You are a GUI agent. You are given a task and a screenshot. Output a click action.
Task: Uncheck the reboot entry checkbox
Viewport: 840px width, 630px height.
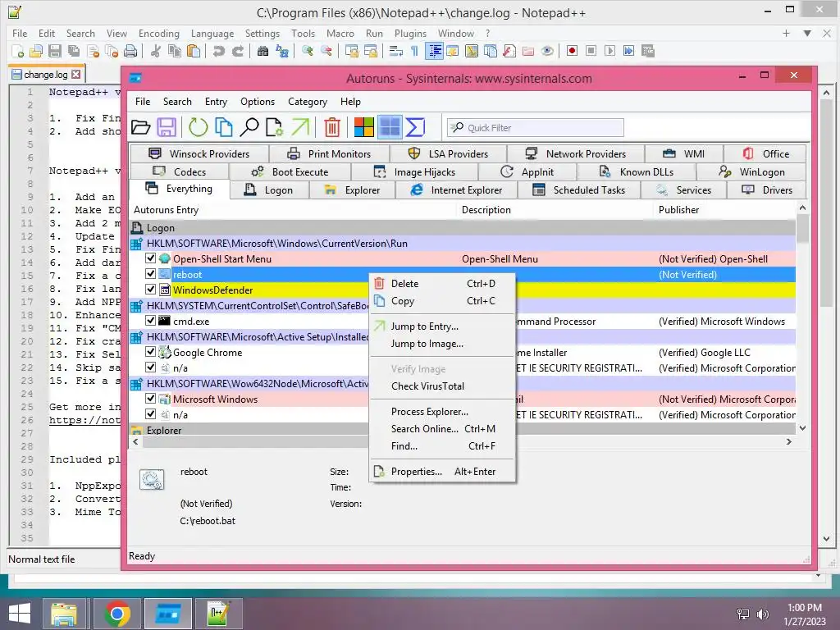[151, 274]
